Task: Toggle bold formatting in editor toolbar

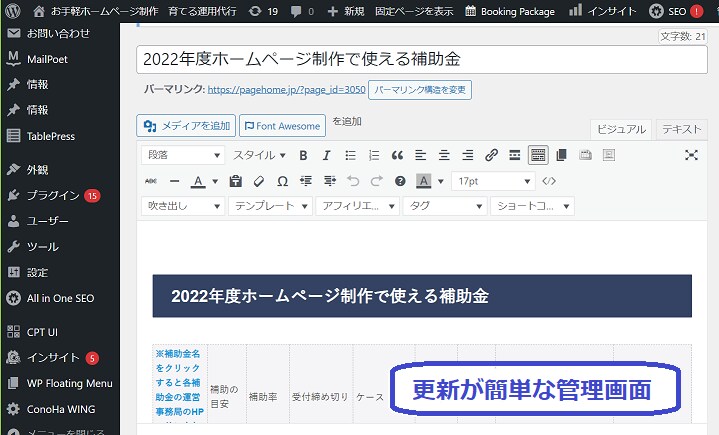Action: click(303, 155)
